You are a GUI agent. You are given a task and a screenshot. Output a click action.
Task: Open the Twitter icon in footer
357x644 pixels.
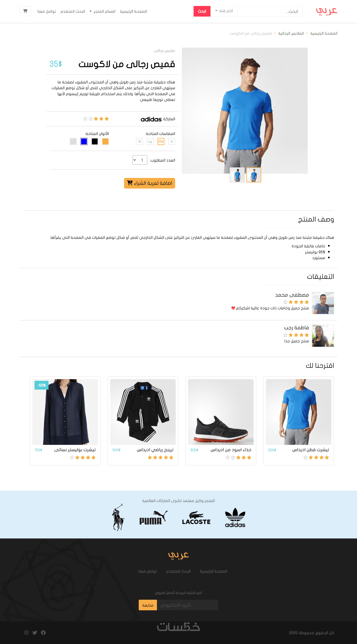[x=35, y=632]
